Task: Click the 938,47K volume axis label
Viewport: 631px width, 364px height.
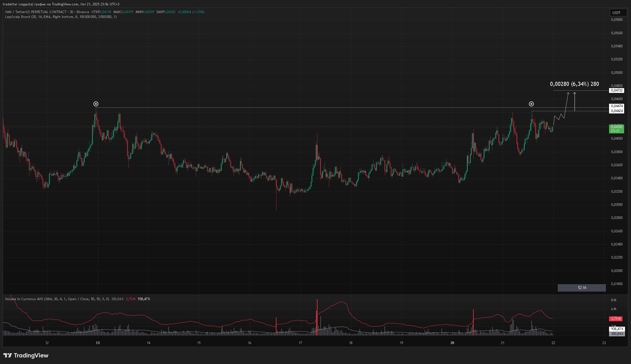Action: [617, 329]
